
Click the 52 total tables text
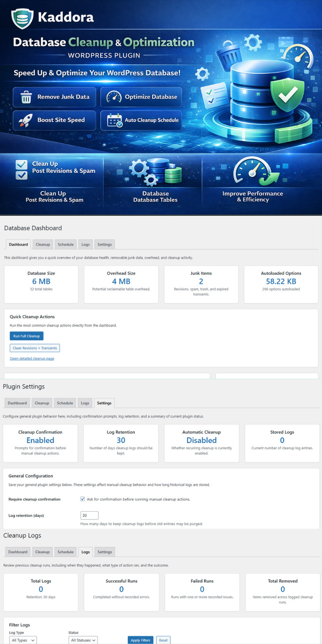pos(41,289)
